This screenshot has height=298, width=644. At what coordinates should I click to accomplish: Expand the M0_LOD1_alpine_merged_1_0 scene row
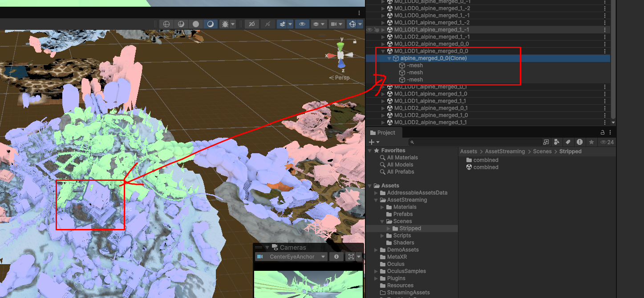click(383, 94)
